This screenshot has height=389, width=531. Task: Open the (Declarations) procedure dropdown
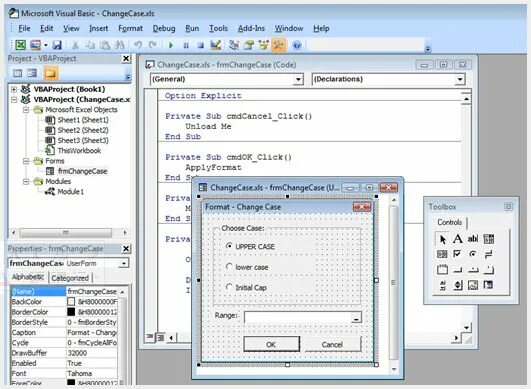coord(460,79)
